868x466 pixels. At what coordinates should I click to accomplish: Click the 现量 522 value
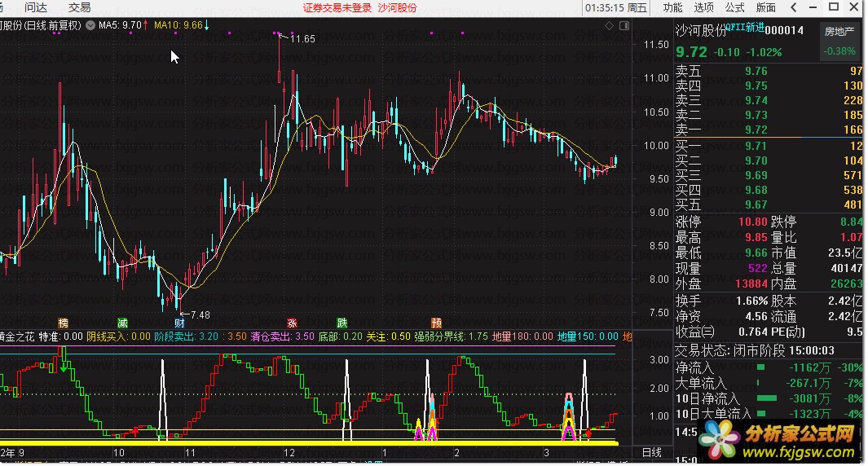758,268
